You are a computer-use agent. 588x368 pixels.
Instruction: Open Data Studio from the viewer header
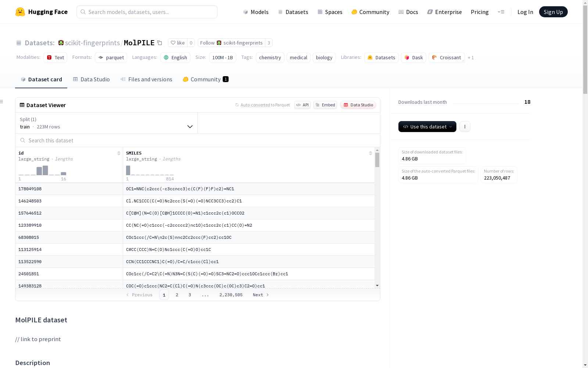[x=358, y=105]
